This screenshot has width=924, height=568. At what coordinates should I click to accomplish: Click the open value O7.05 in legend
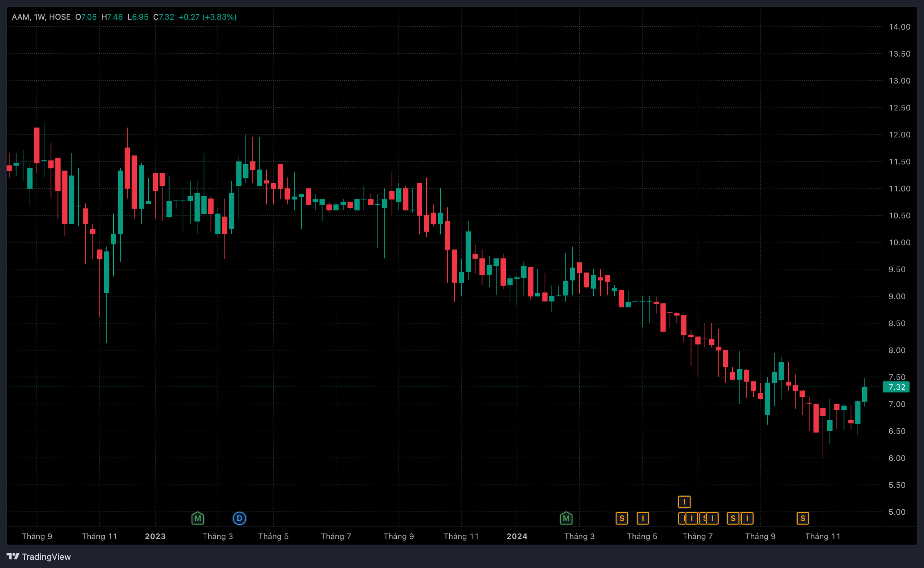[86, 17]
